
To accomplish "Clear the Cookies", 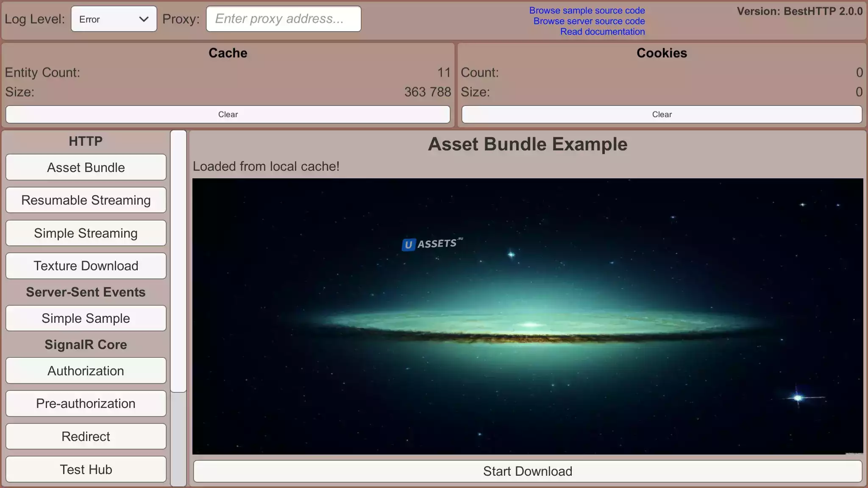I will pos(661,114).
